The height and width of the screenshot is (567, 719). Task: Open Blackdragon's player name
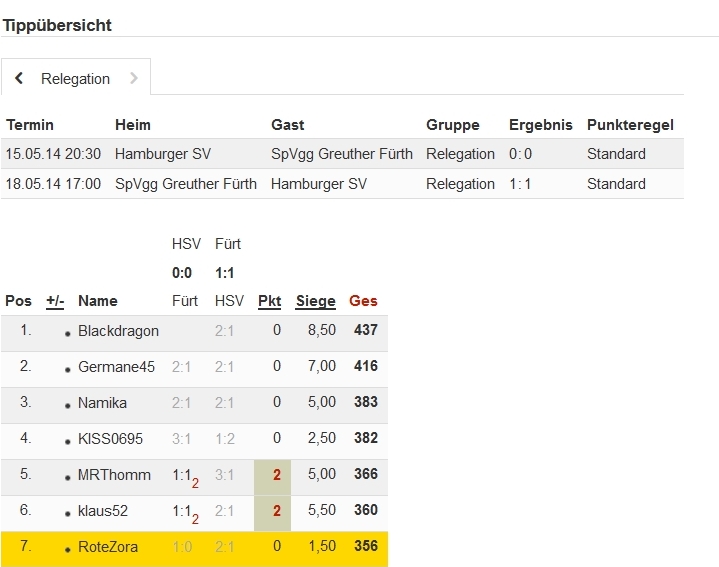click(x=118, y=330)
